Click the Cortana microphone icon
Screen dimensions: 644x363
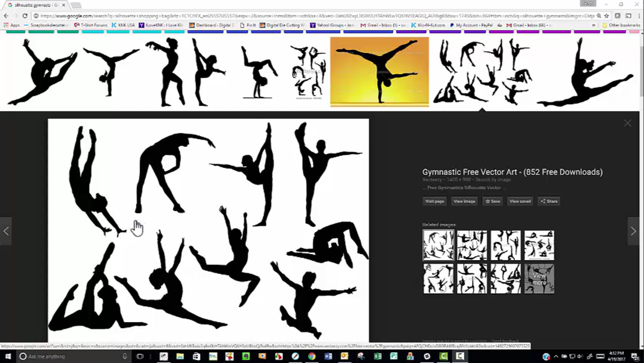click(125, 356)
